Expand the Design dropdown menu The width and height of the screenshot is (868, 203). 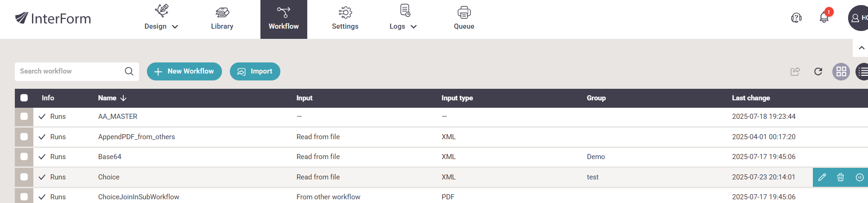click(x=161, y=19)
